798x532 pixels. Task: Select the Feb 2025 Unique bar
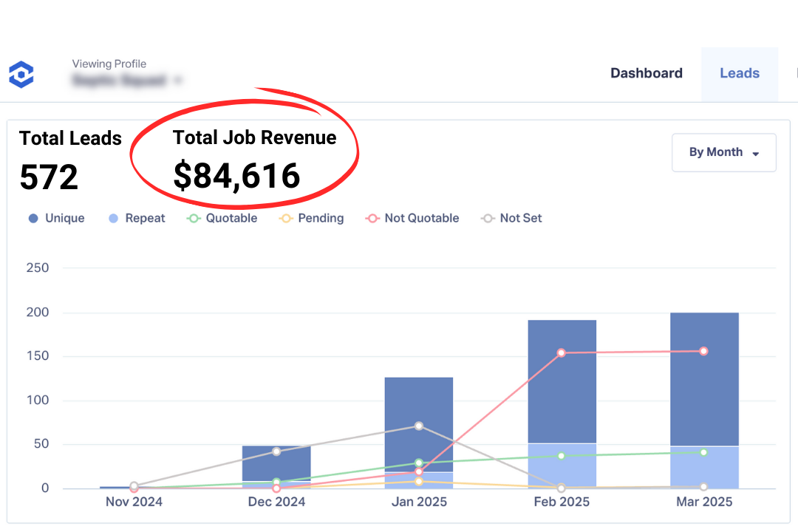point(562,381)
